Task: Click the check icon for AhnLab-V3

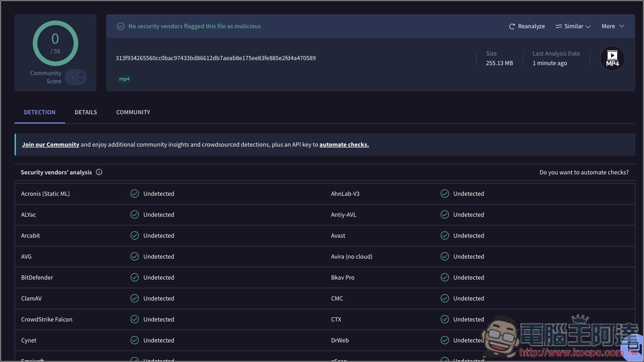Action: tap(445, 194)
